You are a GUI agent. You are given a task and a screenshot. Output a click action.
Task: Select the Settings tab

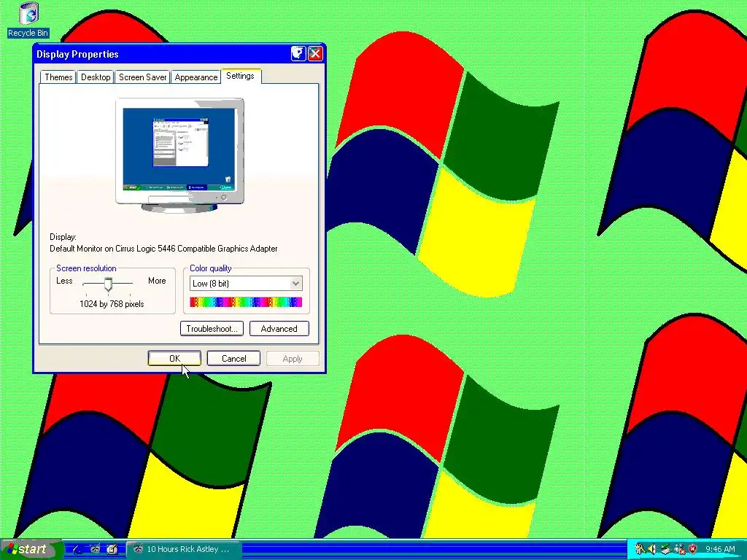pos(240,76)
